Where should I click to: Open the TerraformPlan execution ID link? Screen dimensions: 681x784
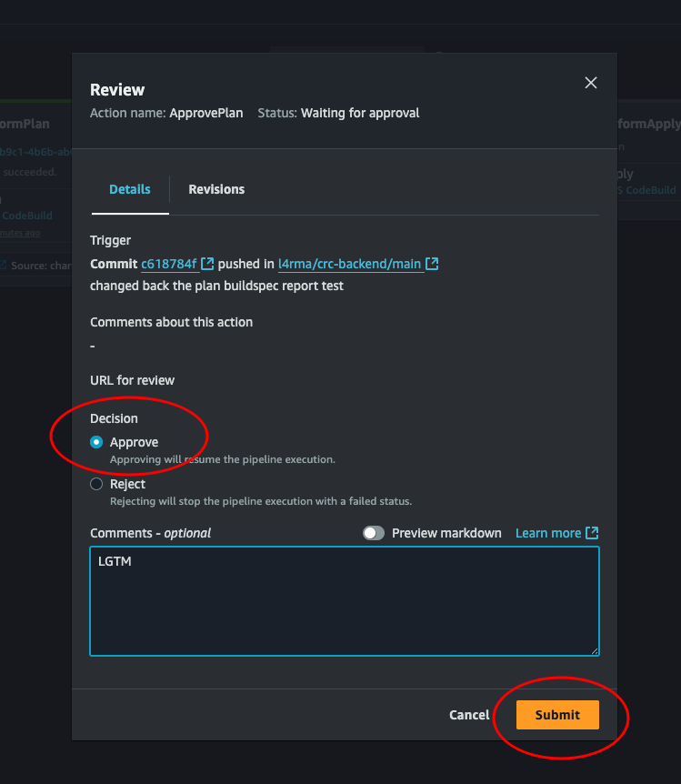tap(35, 151)
